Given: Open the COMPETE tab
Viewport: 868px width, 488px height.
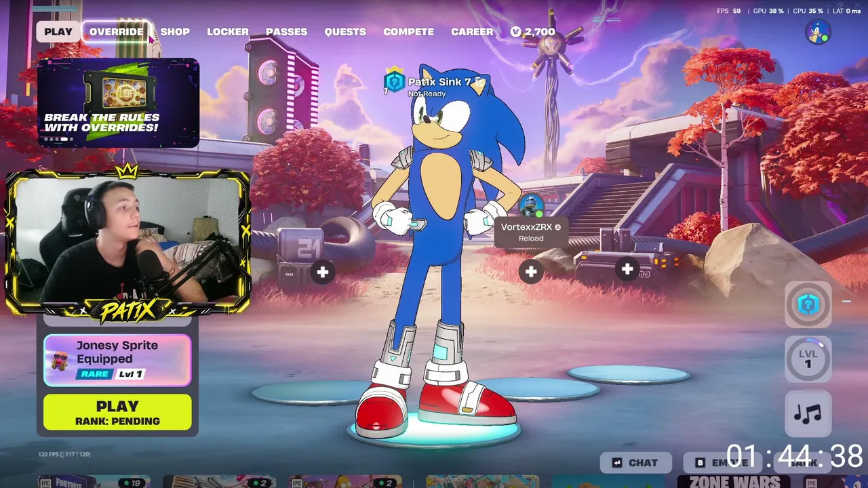Looking at the screenshot, I should pos(408,32).
